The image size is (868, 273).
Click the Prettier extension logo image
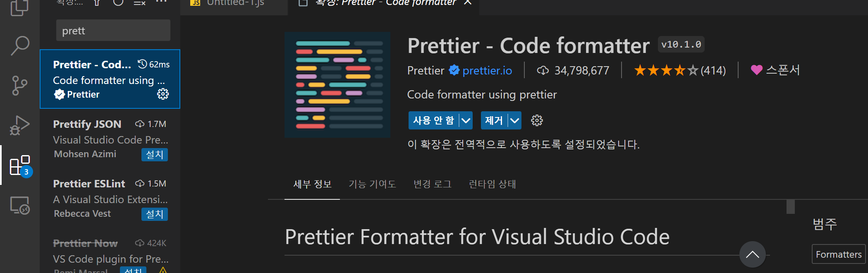point(337,85)
